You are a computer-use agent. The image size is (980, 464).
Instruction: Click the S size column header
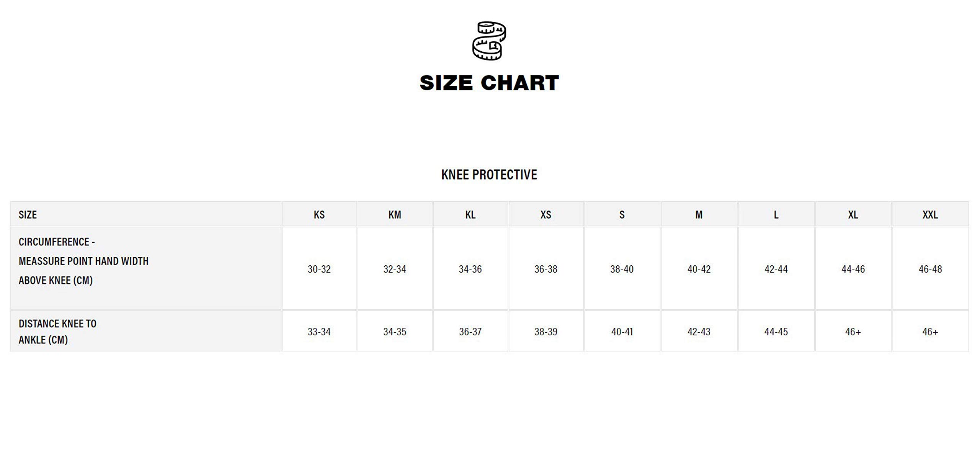click(x=622, y=215)
